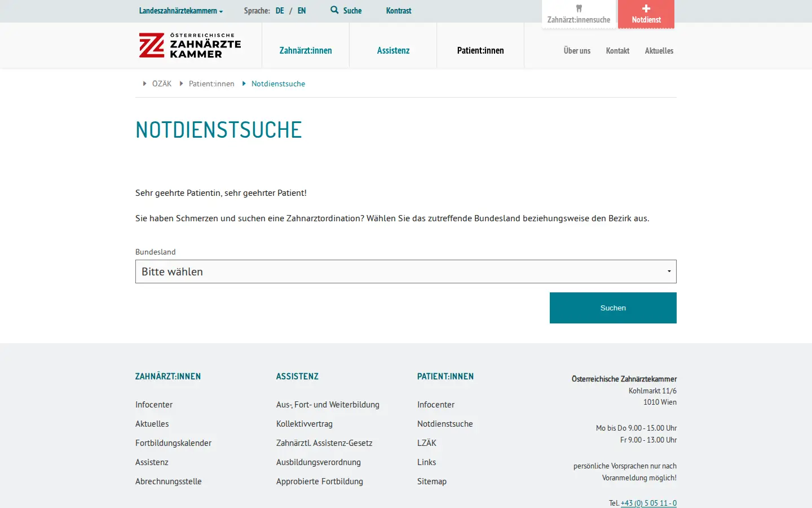Screen dimensions: 812x508
Task: Open Zahnärztl. Assistenz-Gesetz link
Action: click(324, 443)
